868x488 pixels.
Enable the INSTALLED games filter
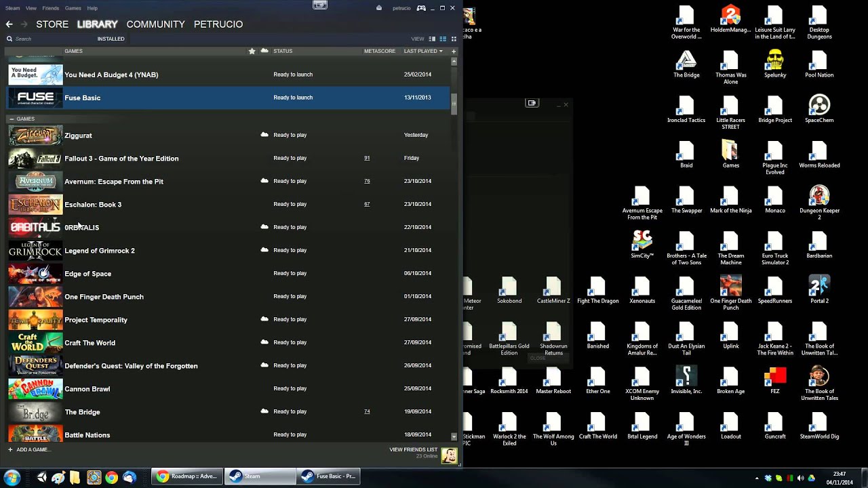(x=111, y=39)
